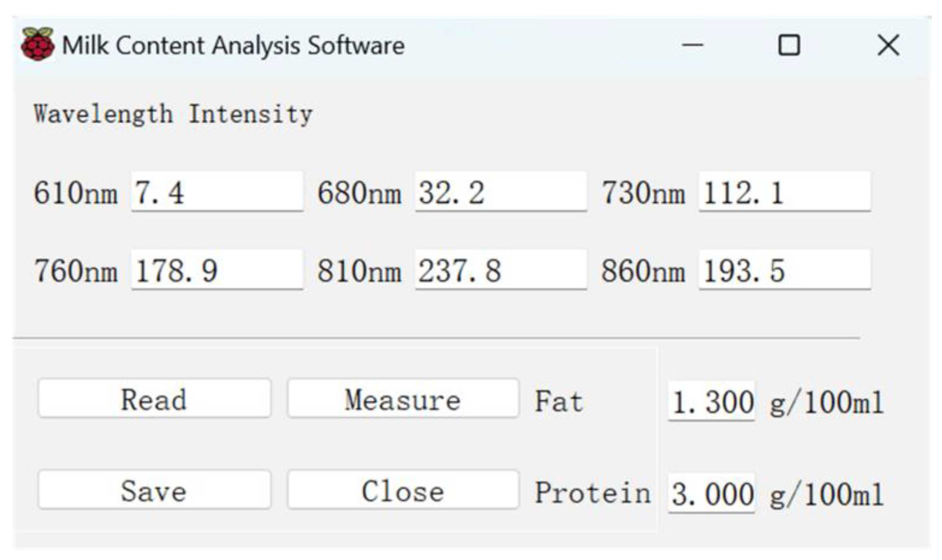
Task: Select the 680nm intensity input box
Action: [500, 192]
